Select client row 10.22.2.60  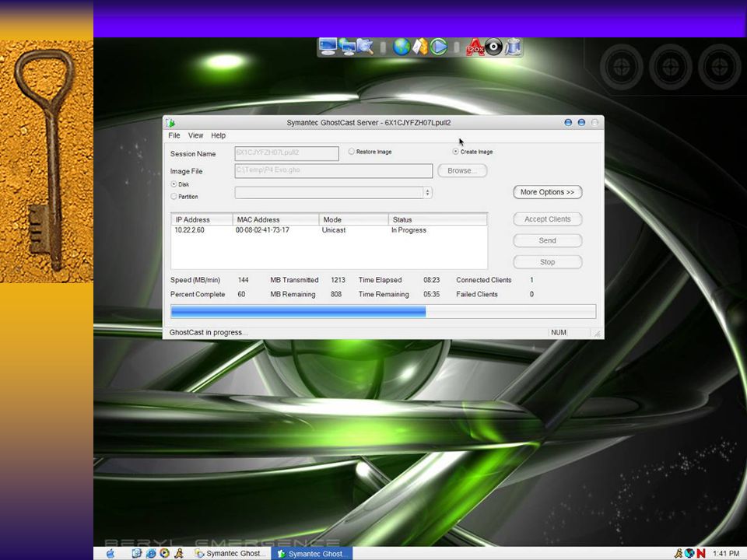click(329, 230)
